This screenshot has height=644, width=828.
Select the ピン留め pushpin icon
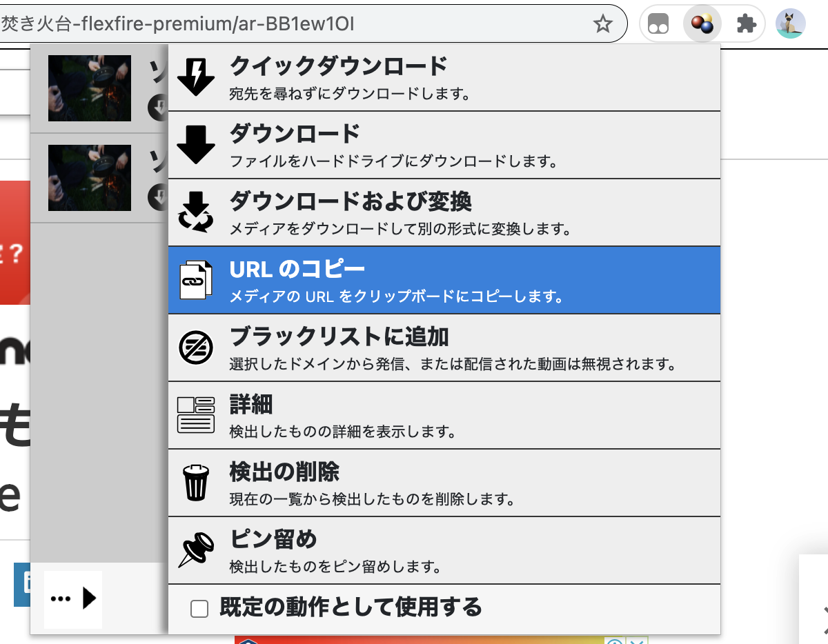point(196,550)
